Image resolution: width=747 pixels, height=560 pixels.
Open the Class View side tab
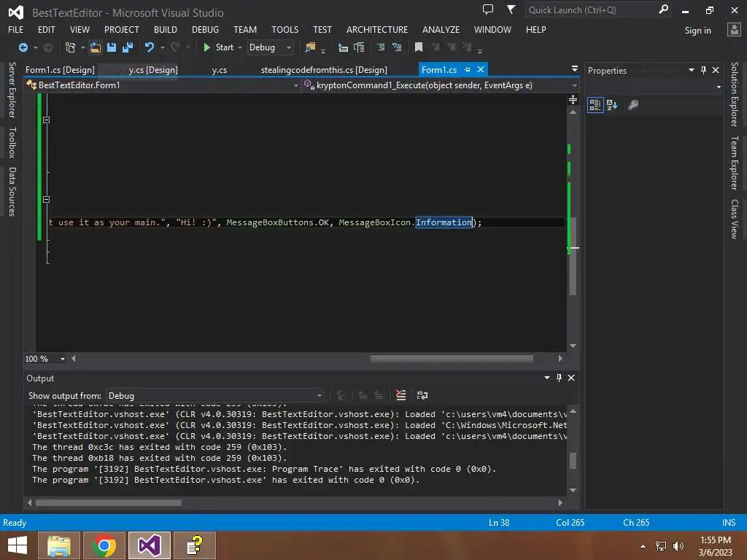pyautogui.click(x=735, y=219)
